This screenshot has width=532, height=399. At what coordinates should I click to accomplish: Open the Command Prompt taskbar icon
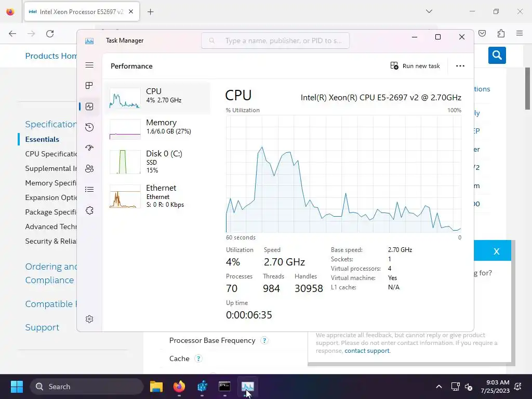point(224,387)
